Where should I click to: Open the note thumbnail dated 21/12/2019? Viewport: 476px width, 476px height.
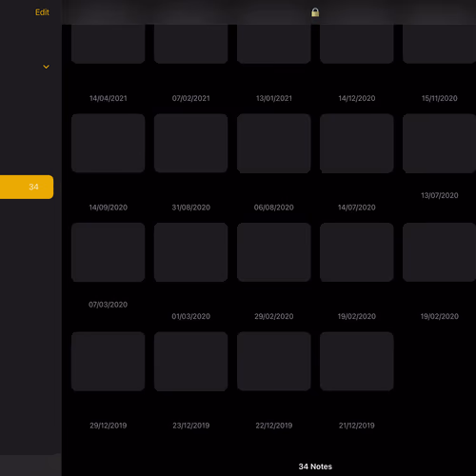tap(357, 362)
